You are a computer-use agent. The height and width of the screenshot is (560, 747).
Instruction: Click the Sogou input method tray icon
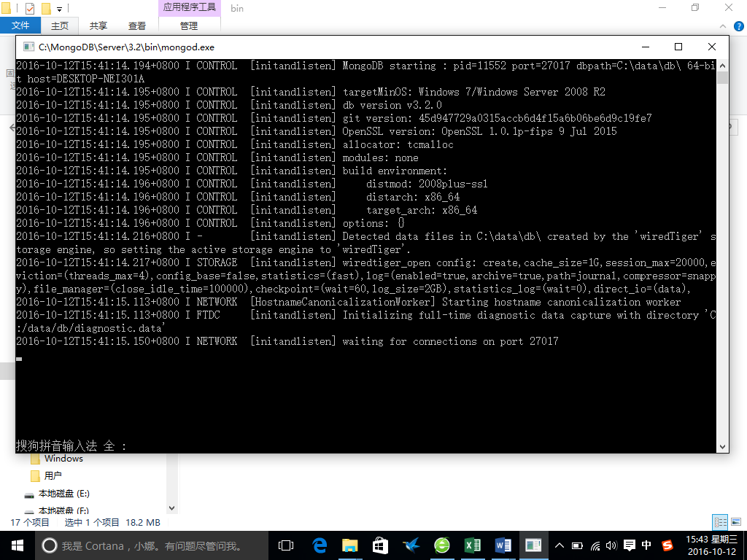click(667, 545)
